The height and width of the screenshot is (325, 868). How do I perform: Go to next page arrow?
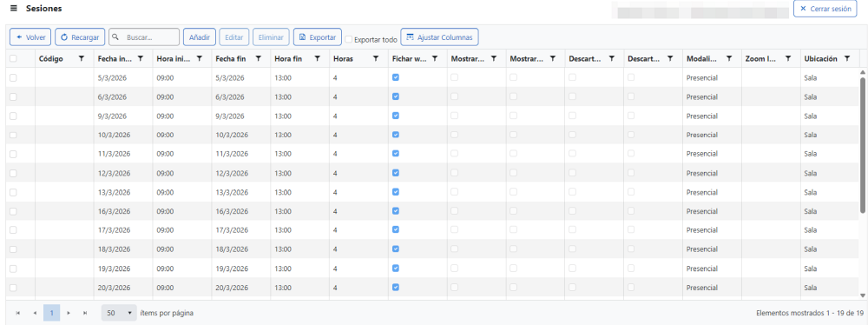(x=68, y=314)
